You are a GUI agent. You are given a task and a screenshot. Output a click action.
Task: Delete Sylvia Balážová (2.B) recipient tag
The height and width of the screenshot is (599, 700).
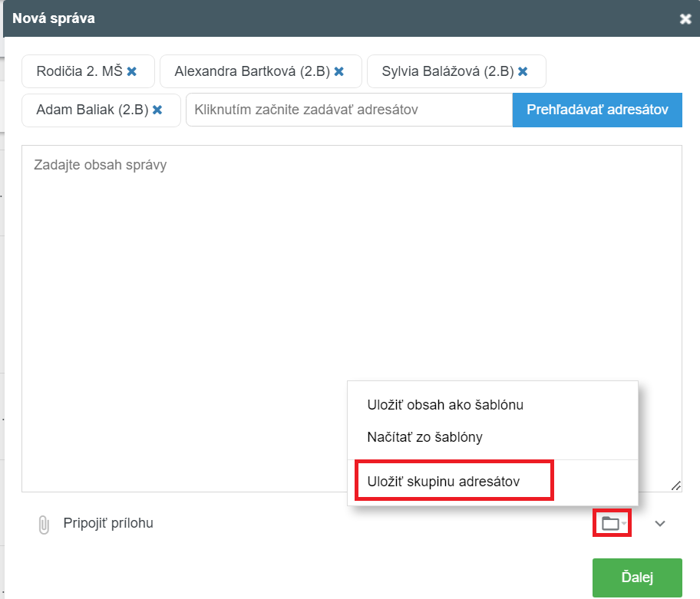(523, 71)
